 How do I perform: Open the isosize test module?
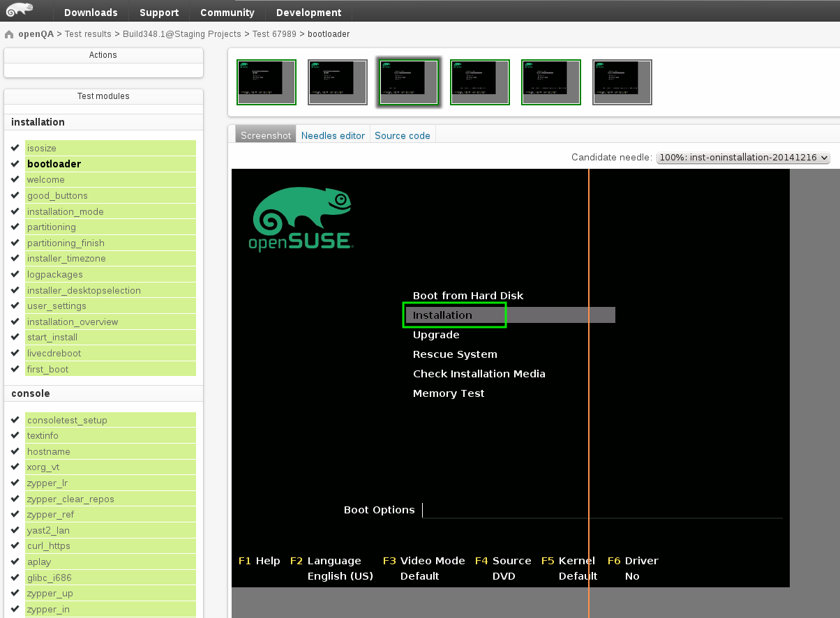coord(110,148)
